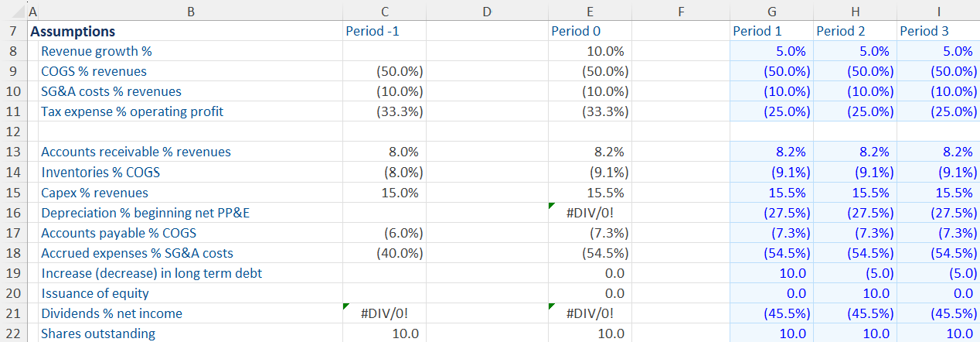Select column C header
Screen dimensions: 980x342
click(384, 11)
